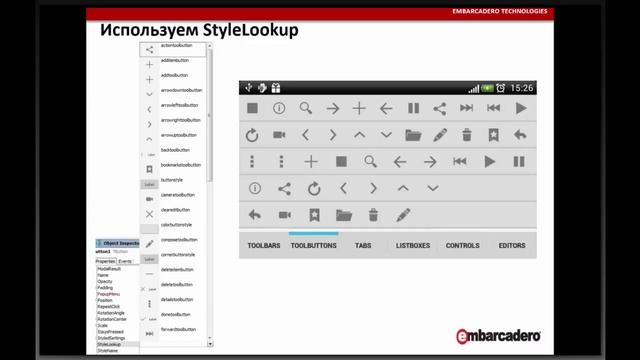Choose forwardtoolbutton in the style list
Image resolution: width=640 pixels, height=360 pixels.
click(173, 333)
